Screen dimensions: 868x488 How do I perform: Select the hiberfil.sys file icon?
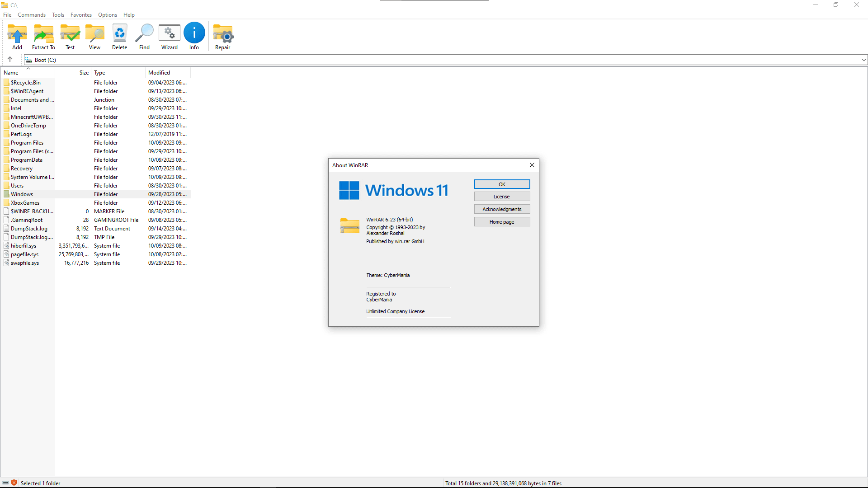click(x=6, y=245)
